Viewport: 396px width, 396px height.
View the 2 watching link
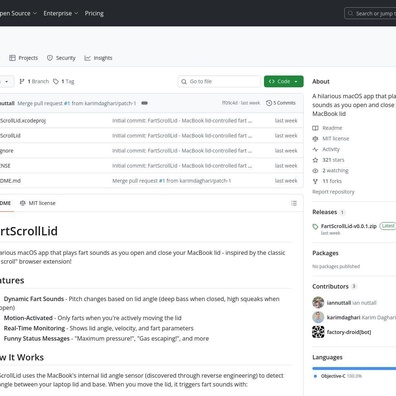(335, 171)
